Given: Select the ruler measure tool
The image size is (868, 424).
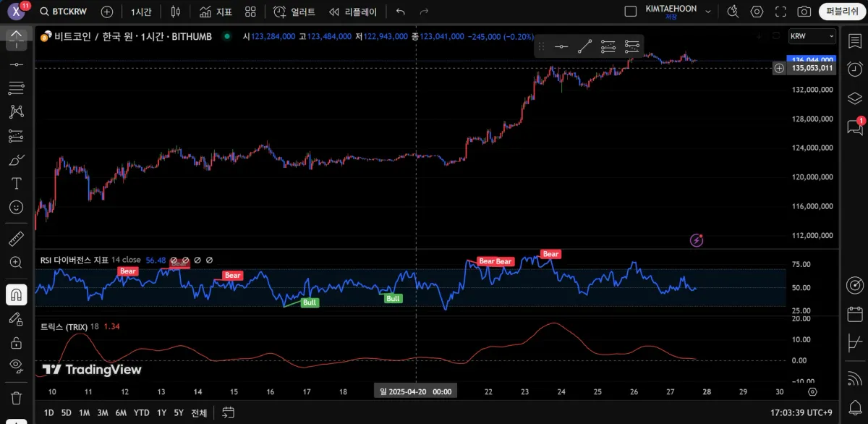Looking at the screenshot, I should 16,238.
